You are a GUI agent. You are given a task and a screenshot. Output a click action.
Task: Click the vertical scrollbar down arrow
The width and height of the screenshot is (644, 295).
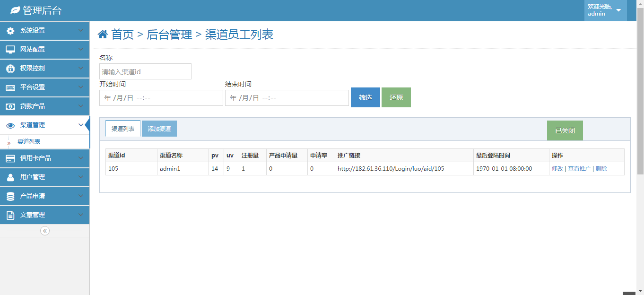point(640,291)
